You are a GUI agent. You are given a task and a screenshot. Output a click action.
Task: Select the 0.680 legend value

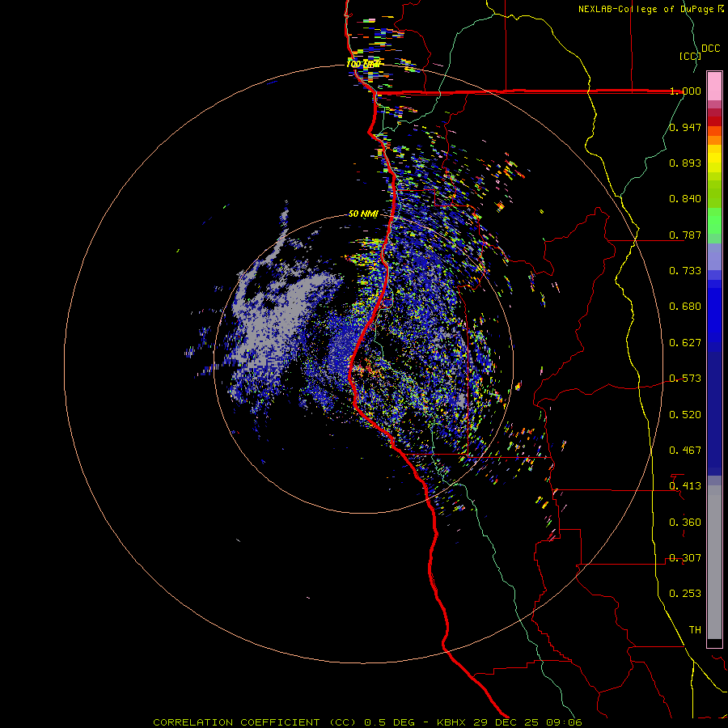coord(685,307)
